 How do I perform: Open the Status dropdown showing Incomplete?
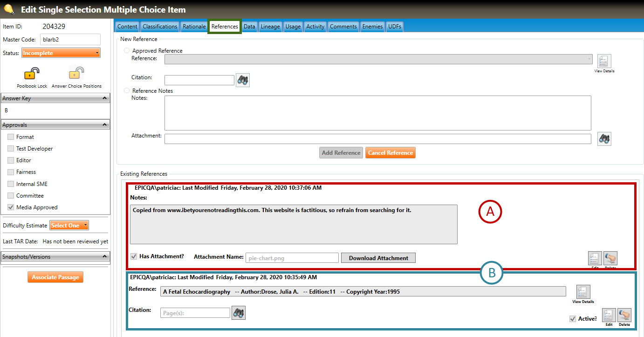[x=61, y=53]
